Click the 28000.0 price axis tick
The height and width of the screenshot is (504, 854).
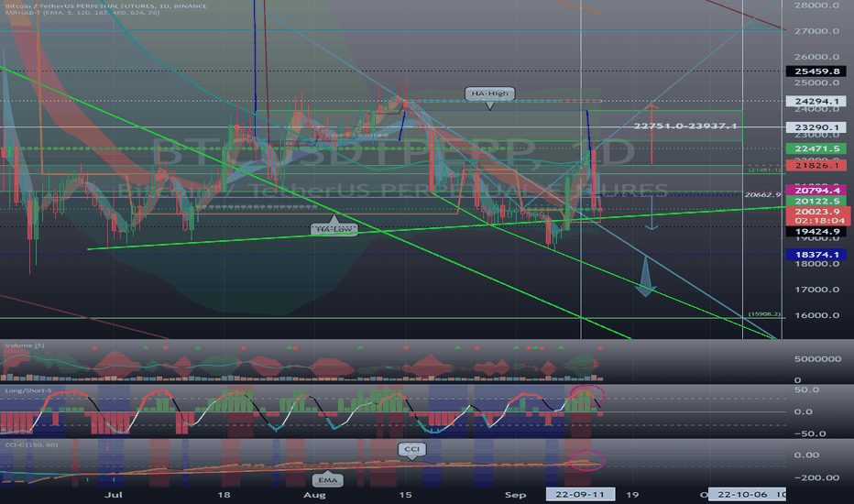(x=816, y=5)
